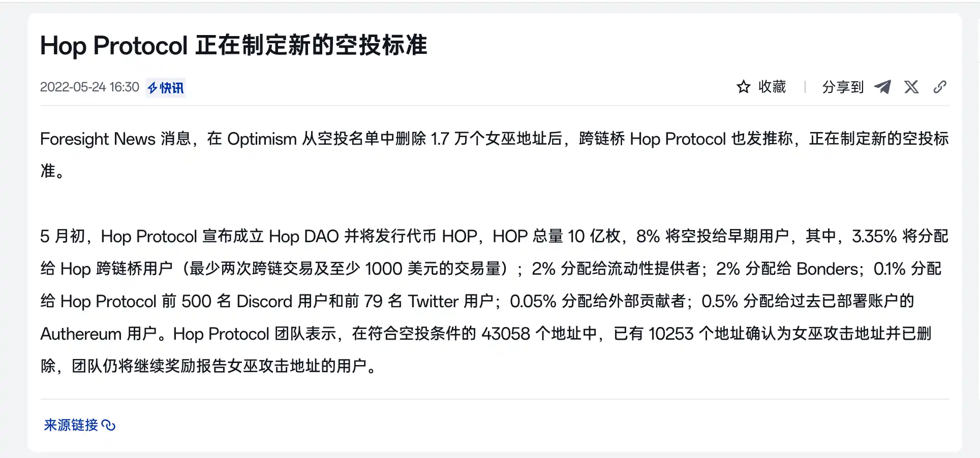Click the word Authereum in the article
This screenshot has width=980, height=458.
coord(81,334)
